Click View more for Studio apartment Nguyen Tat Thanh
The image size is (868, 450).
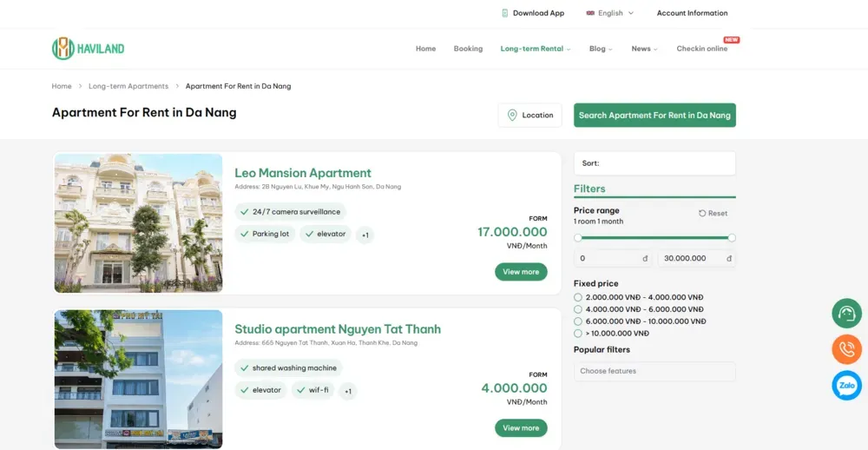click(521, 427)
